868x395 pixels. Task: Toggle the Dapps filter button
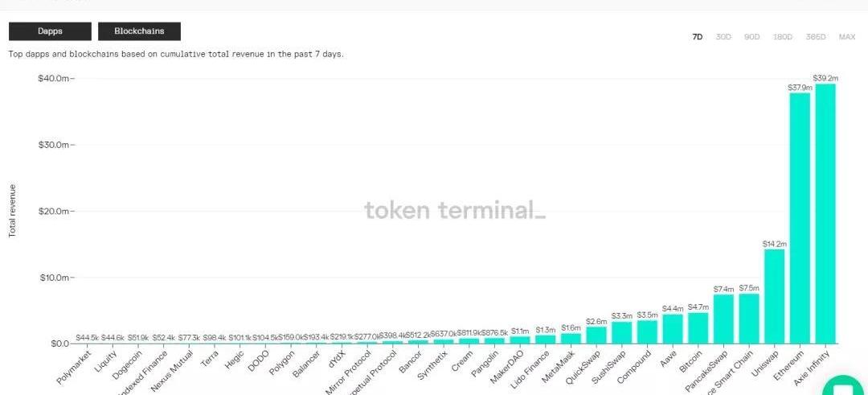(50, 31)
